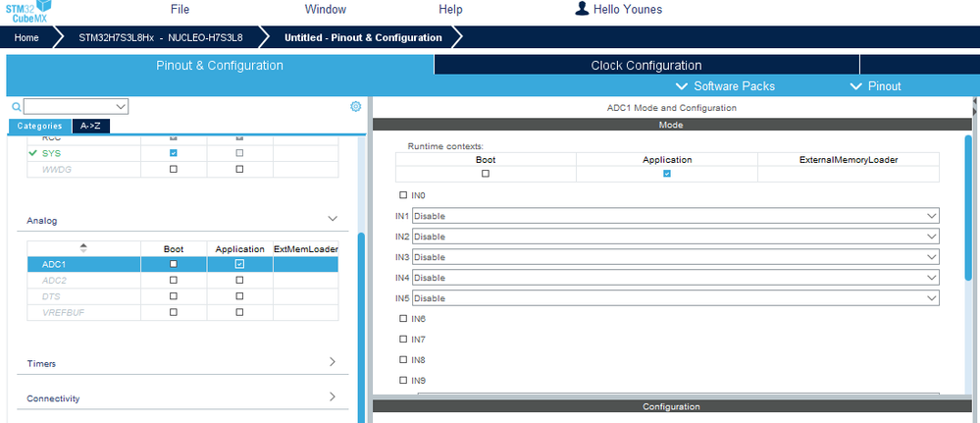Toggle Application runtime context checkbox in Mode

click(x=667, y=174)
